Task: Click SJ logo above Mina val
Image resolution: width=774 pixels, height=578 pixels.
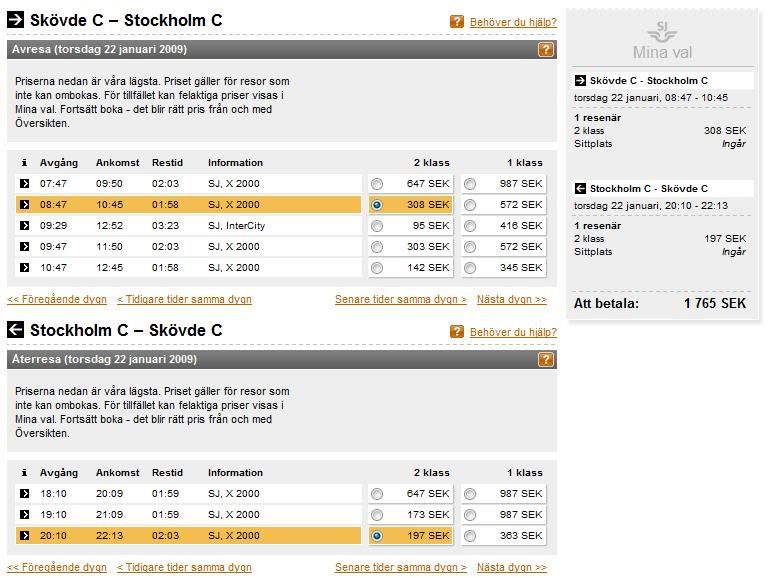Action: (662, 32)
